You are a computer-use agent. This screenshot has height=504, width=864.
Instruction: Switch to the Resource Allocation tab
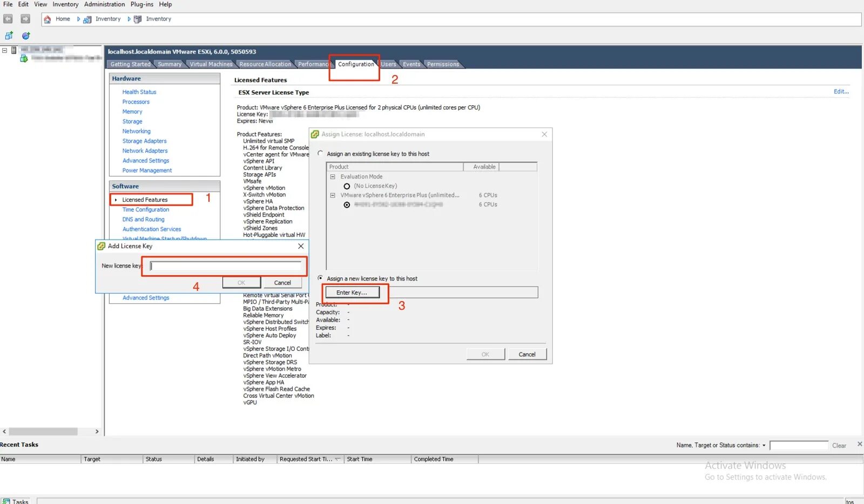pos(265,64)
